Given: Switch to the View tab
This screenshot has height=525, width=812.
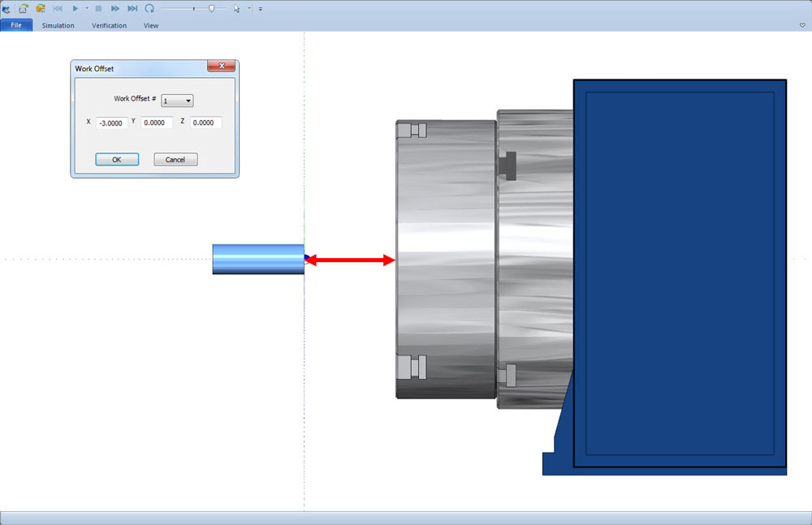Looking at the screenshot, I should click(151, 25).
